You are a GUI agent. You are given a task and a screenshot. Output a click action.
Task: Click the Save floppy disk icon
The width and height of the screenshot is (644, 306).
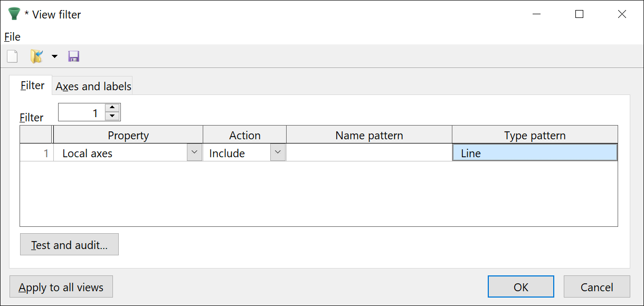coord(74,56)
